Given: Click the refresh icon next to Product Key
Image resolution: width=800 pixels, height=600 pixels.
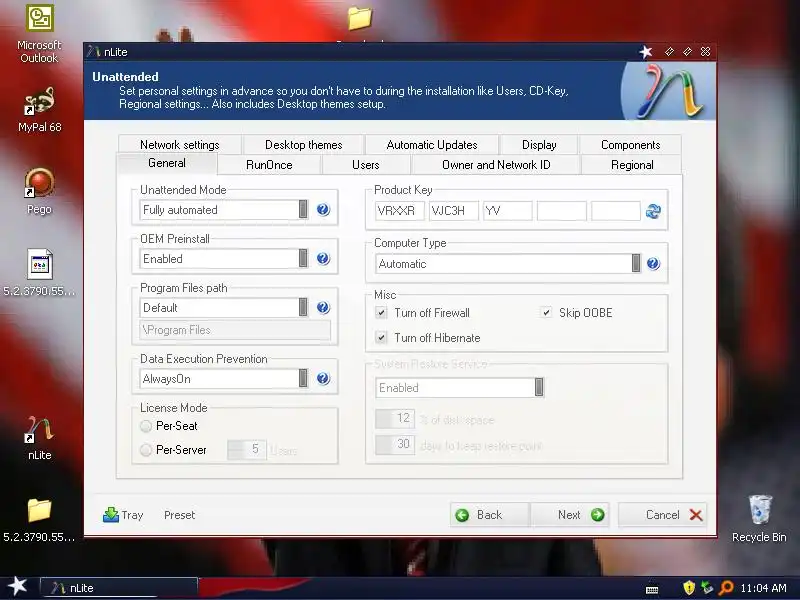Looking at the screenshot, I should click(653, 211).
